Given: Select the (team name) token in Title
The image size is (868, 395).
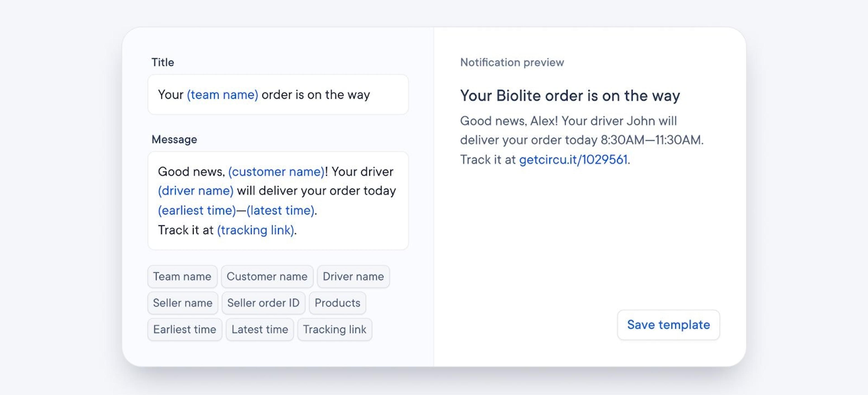Looking at the screenshot, I should (222, 94).
